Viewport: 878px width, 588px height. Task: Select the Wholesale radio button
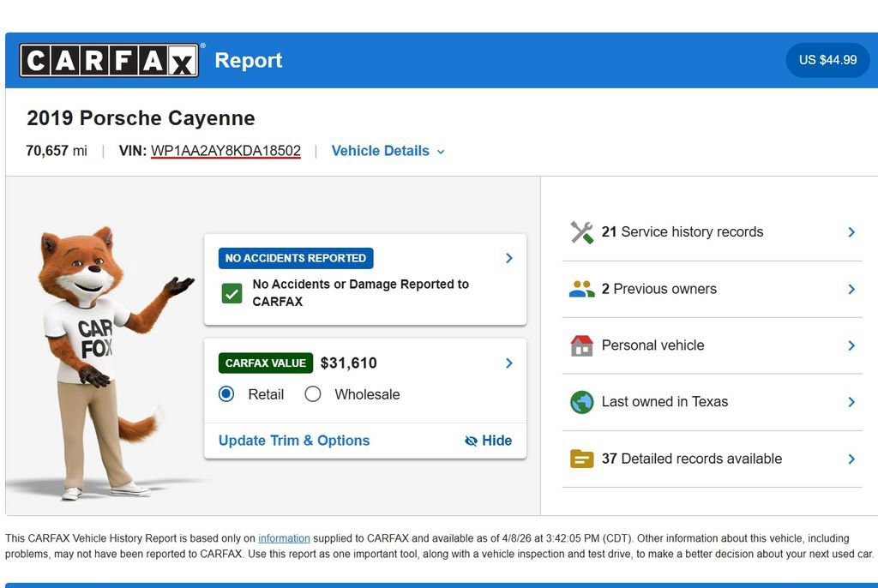coord(313,393)
